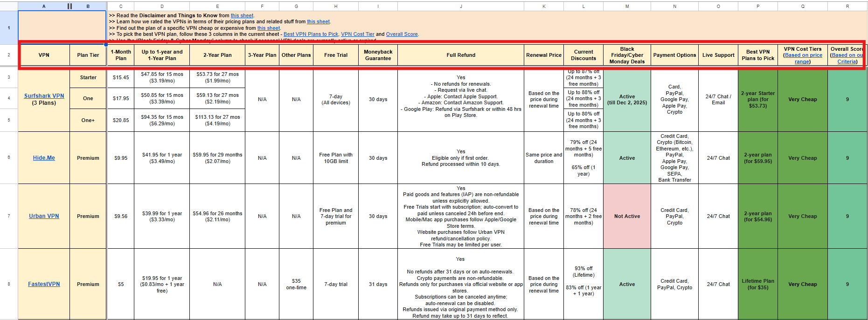Click the red 'Not Active' cell
Screen dimensions: 868x320
[627, 216]
